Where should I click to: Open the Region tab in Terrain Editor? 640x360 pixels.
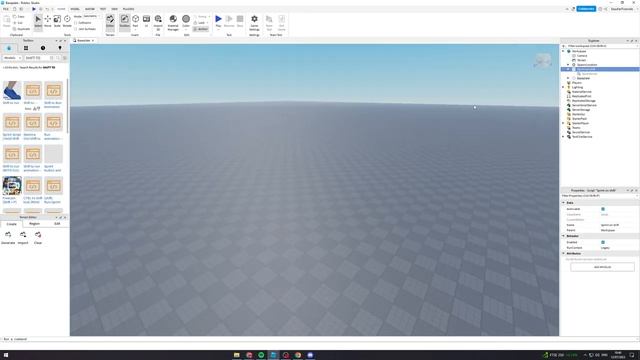tap(34, 224)
